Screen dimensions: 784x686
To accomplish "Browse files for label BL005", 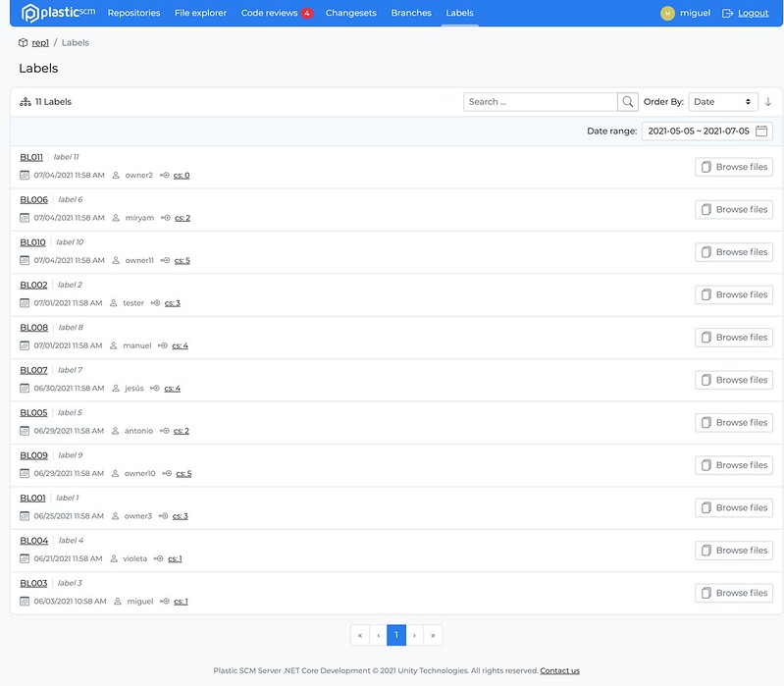I will (734, 423).
